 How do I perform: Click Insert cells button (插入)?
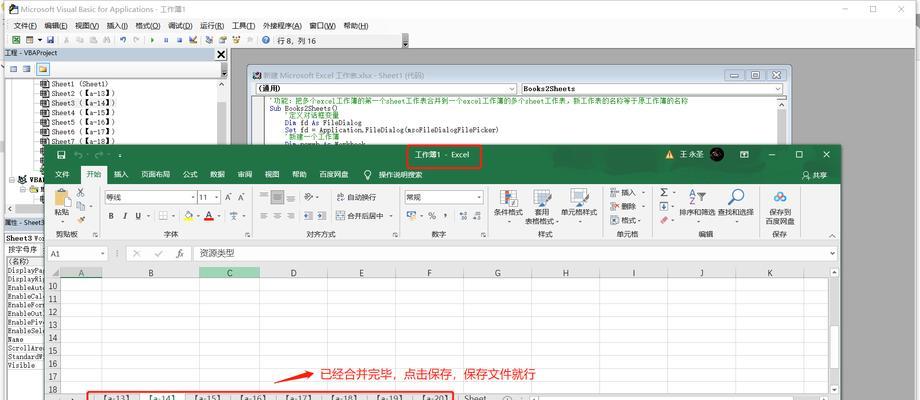[627, 192]
